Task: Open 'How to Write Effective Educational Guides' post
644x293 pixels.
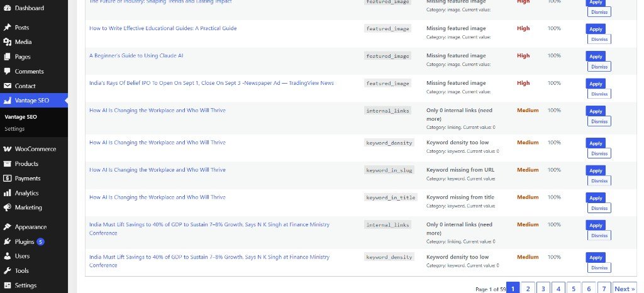Action: pyautogui.click(x=163, y=28)
